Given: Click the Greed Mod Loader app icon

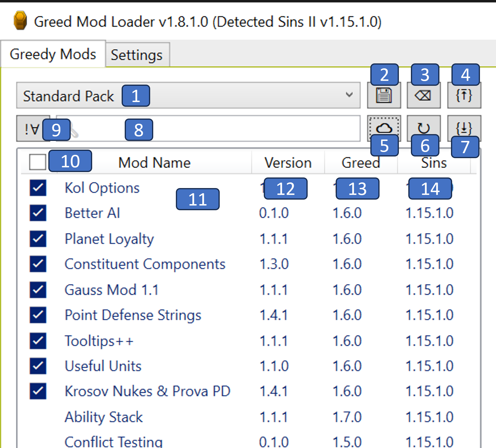Looking at the screenshot, I should coord(20,21).
